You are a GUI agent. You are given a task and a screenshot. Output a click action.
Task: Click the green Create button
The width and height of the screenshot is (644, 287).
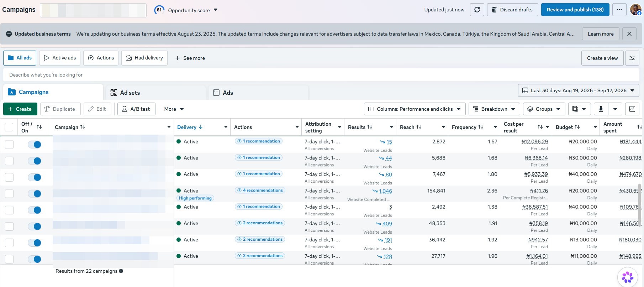[20, 109]
